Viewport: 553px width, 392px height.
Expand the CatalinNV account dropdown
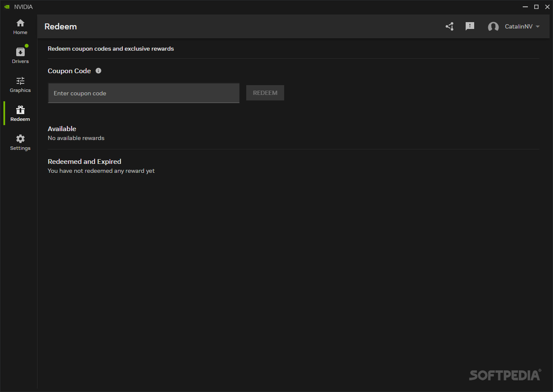click(x=537, y=26)
